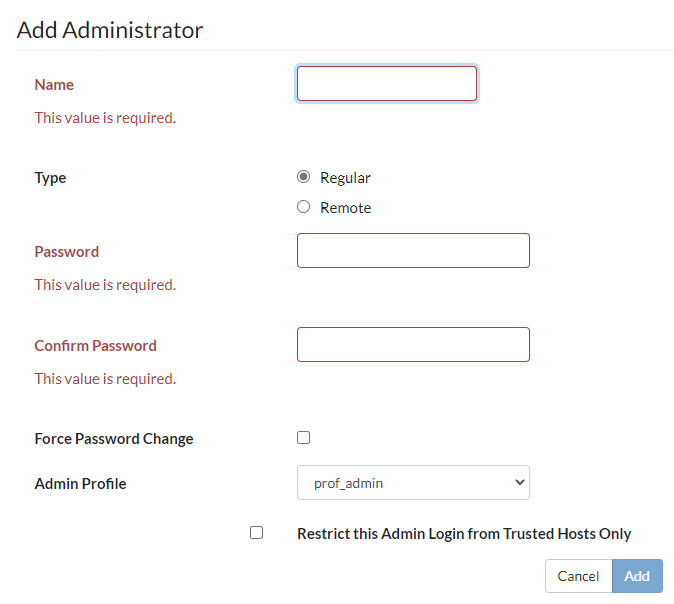
Task: Click the red Name field label
Action: [x=54, y=85]
